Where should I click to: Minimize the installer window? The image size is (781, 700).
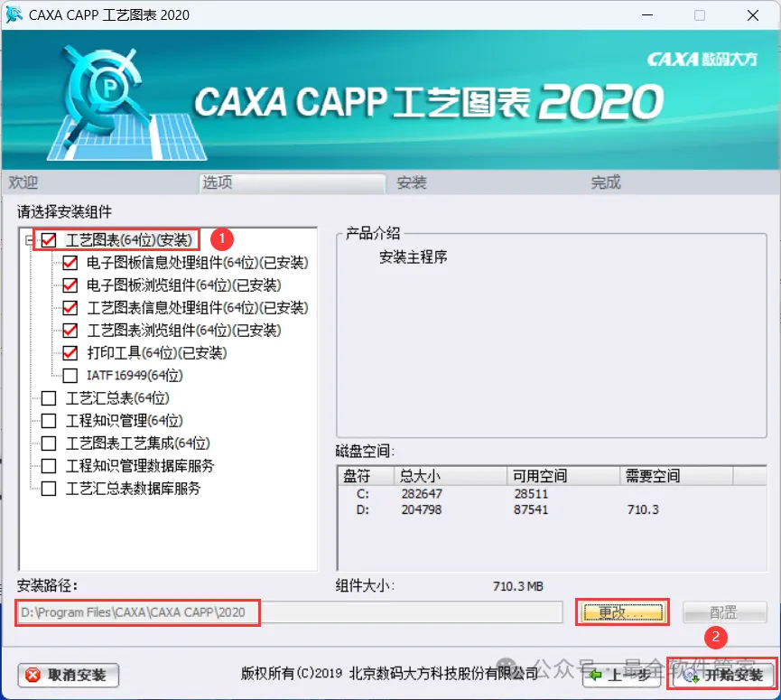coord(647,15)
